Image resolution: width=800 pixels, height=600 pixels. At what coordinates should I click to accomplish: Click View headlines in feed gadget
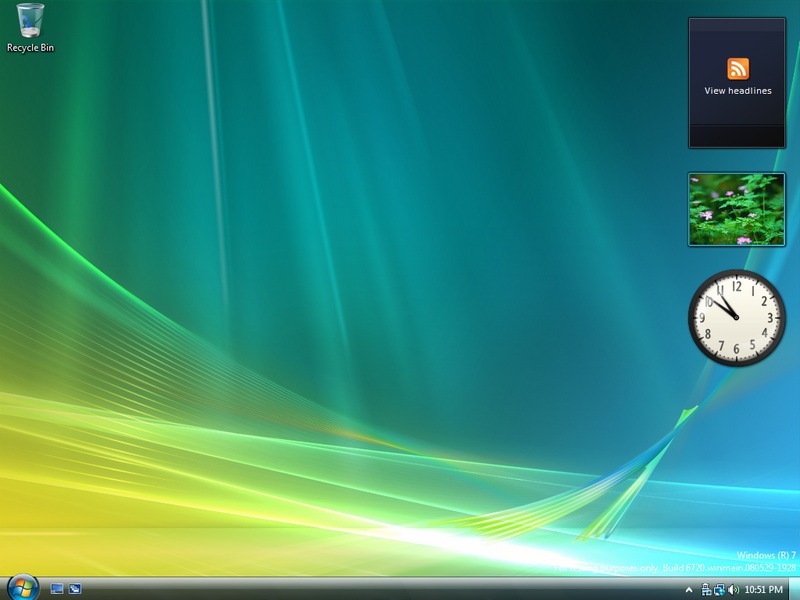pos(738,91)
